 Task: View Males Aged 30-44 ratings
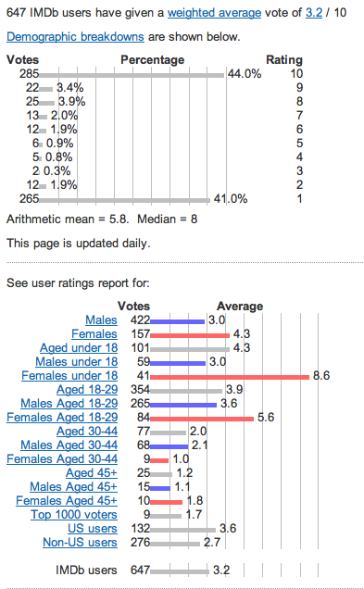69,445
